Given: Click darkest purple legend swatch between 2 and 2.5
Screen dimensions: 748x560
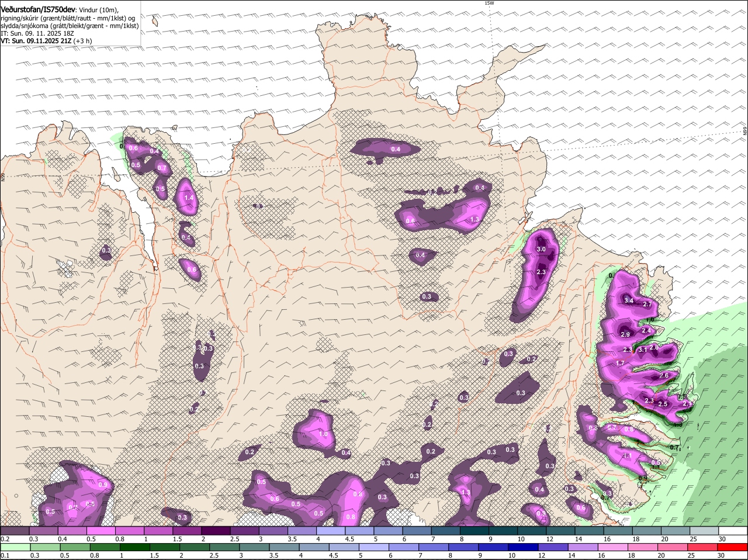Looking at the screenshot, I should pos(216,530).
